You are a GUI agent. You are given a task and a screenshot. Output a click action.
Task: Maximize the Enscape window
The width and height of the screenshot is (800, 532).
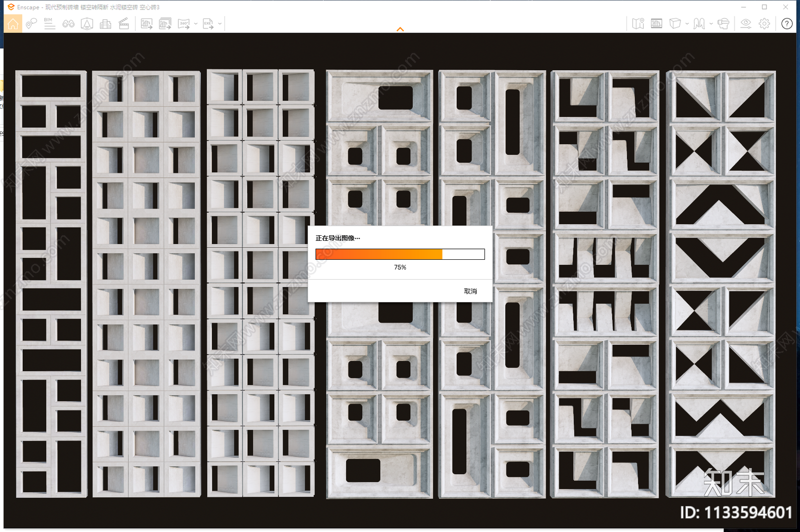(764, 7)
